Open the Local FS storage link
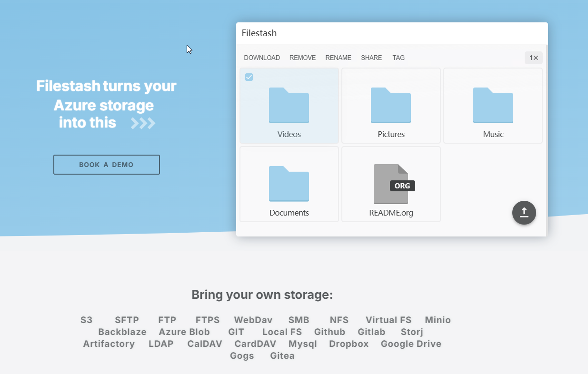Image resolution: width=588 pixels, height=374 pixels. click(x=282, y=332)
